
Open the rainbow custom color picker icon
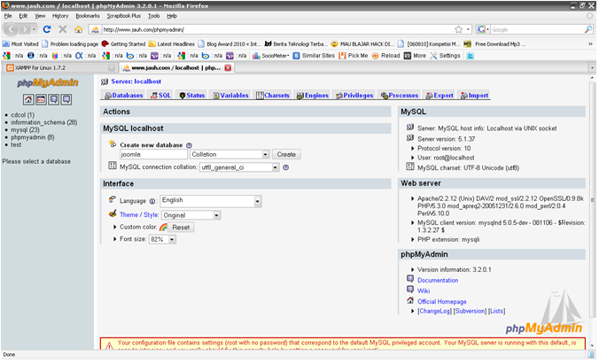164,228
